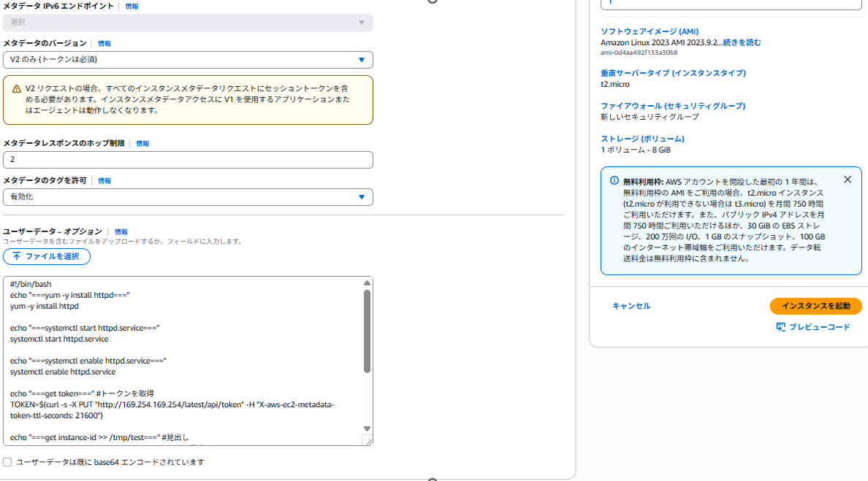This screenshot has width=868, height=481.
Task: Open 情報 next to メタデータのタグを許可
Action: 104,180
